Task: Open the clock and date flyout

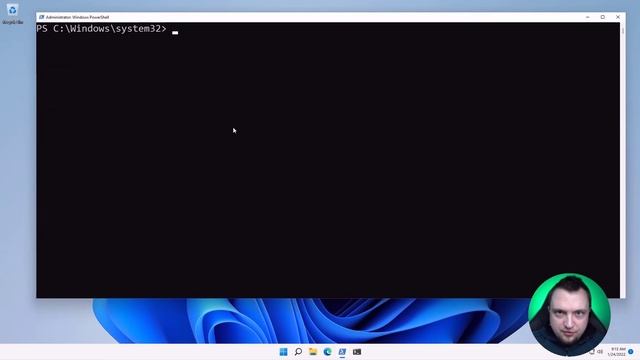Action: coord(617,351)
